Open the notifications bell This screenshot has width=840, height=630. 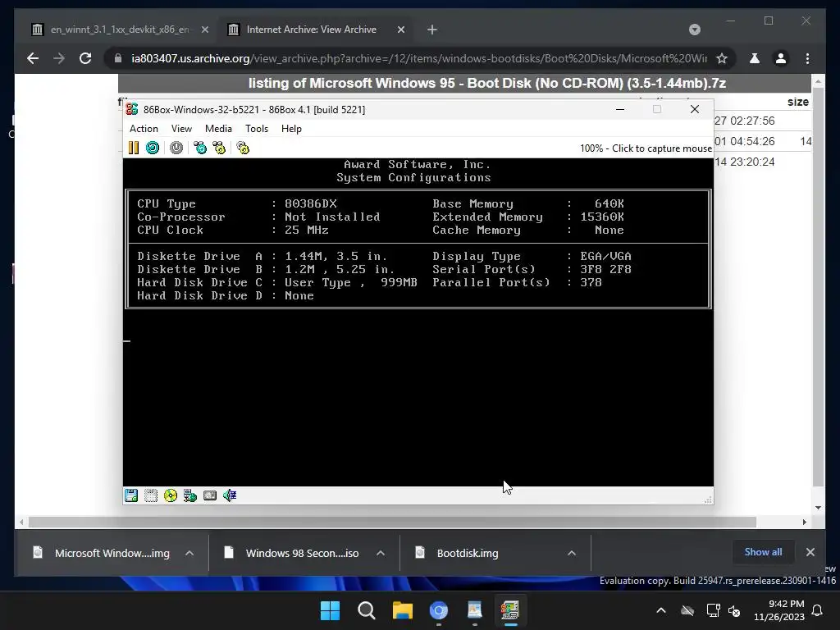coord(818,610)
